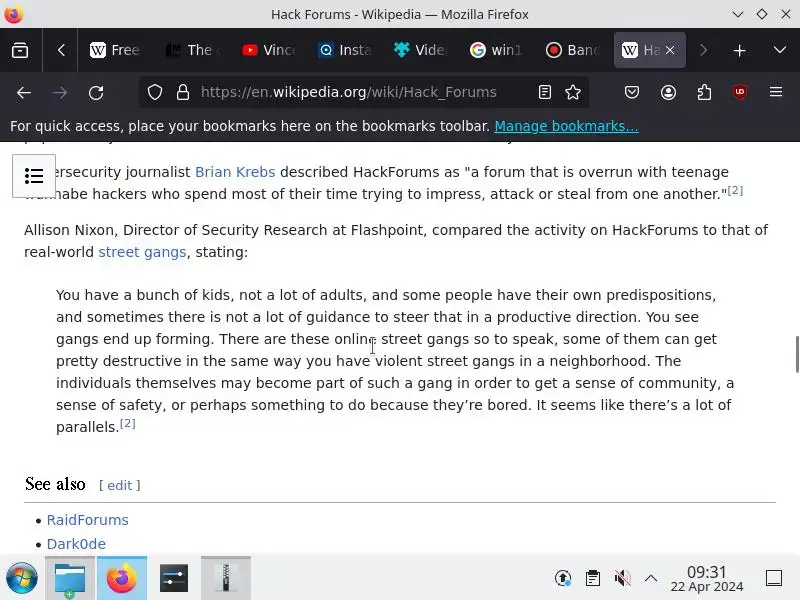The image size is (800, 600).
Task: Toggle Wikipedia table of contents button
Action: click(34, 176)
